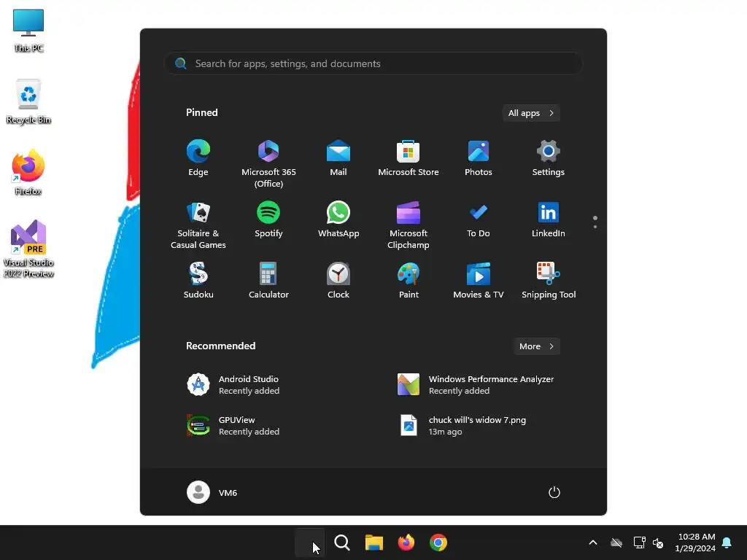Image resolution: width=747 pixels, height=560 pixels.
Task: Show hidden system tray icons
Action: pos(593,542)
